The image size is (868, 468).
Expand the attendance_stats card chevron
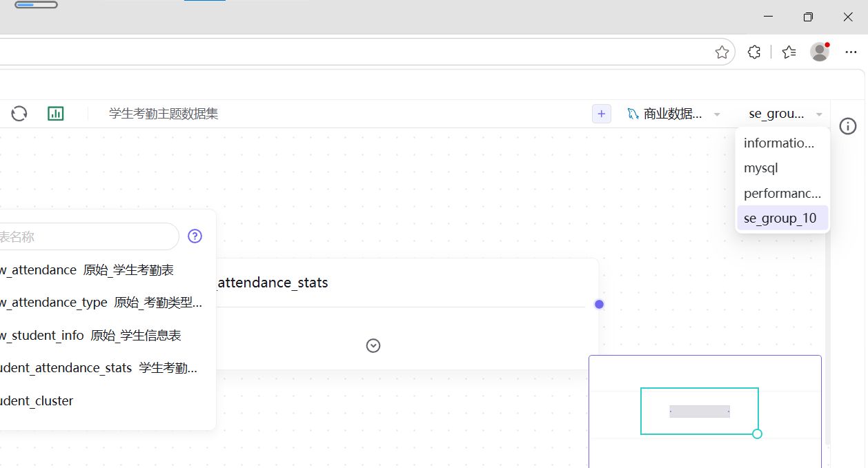373,345
